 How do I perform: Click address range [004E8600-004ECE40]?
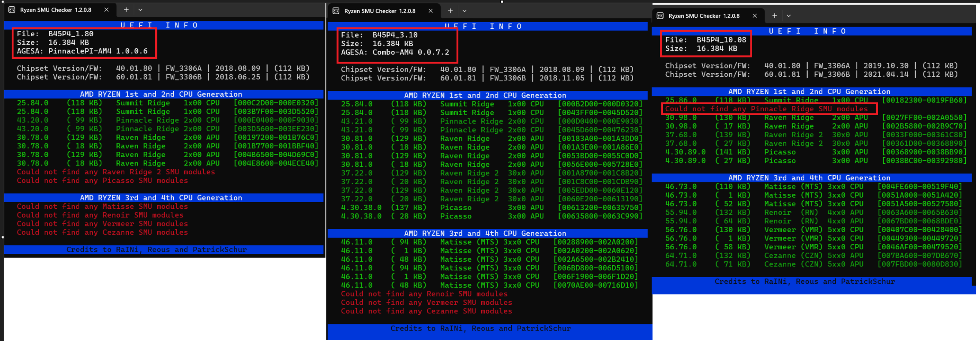pyautogui.click(x=276, y=163)
